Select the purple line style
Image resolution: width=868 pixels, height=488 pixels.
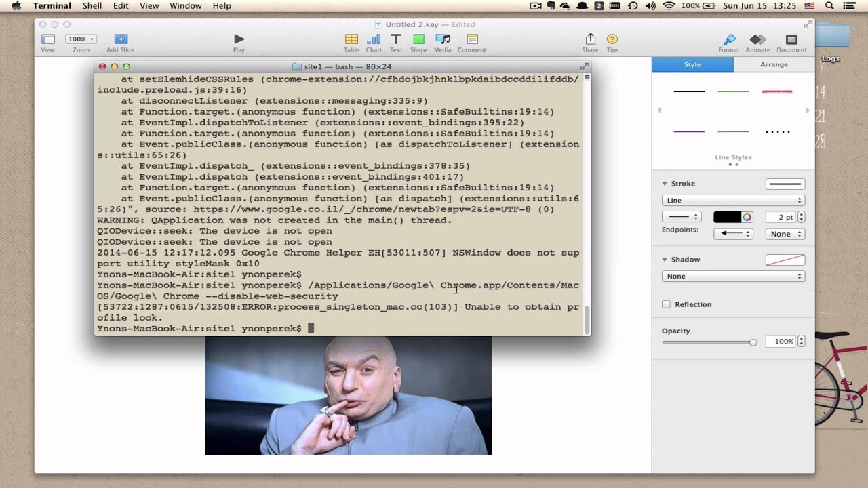pos(689,131)
